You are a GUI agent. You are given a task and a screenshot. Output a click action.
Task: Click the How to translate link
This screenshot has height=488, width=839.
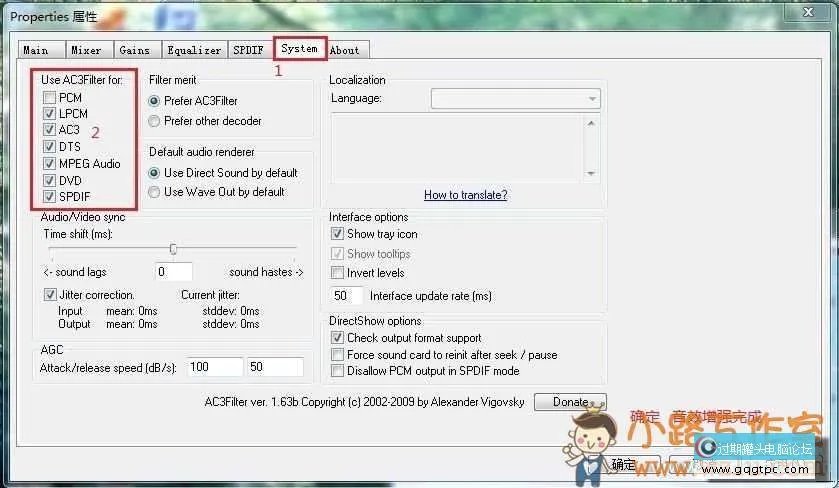(x=465, y=195)
